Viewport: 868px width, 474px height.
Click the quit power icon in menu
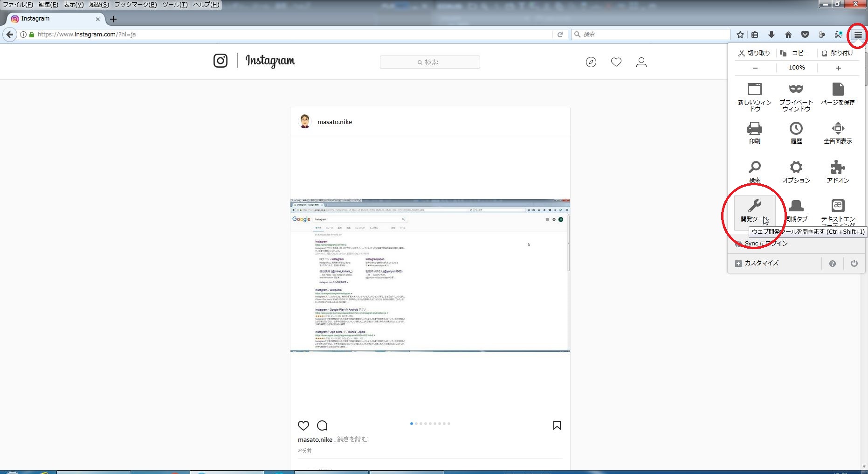click(x=854, y=264)
